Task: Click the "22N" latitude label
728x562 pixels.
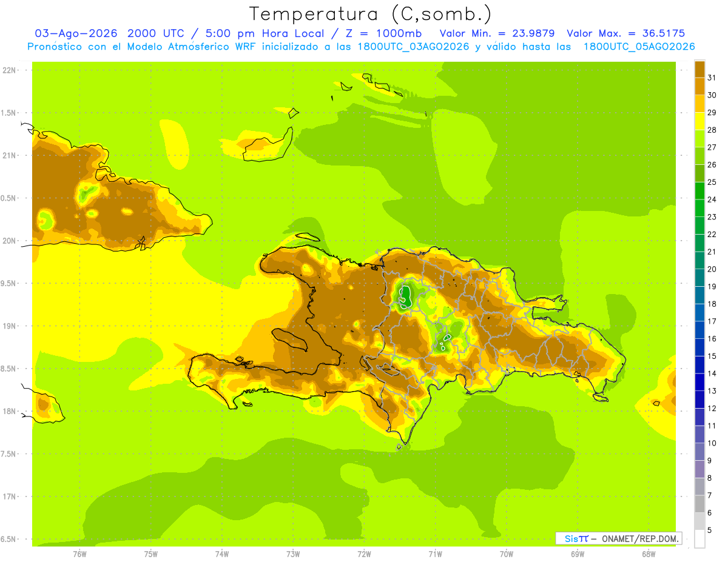Action: click(10, 70)
